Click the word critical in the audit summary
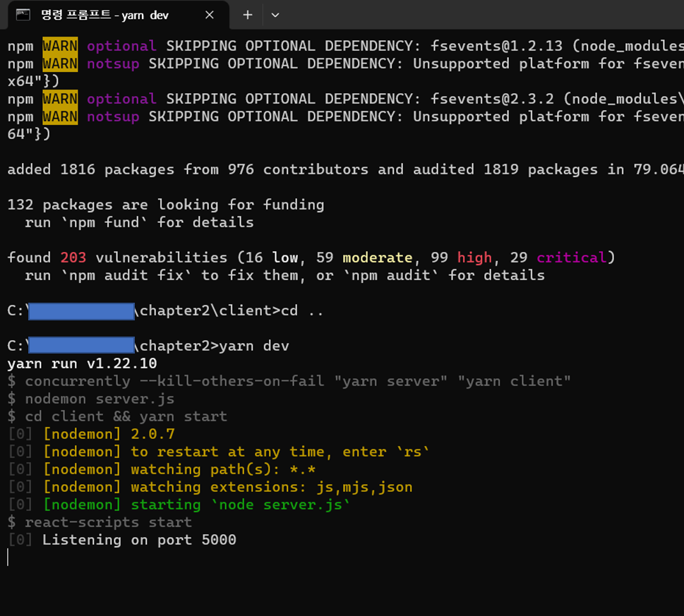 click(570, 257)
